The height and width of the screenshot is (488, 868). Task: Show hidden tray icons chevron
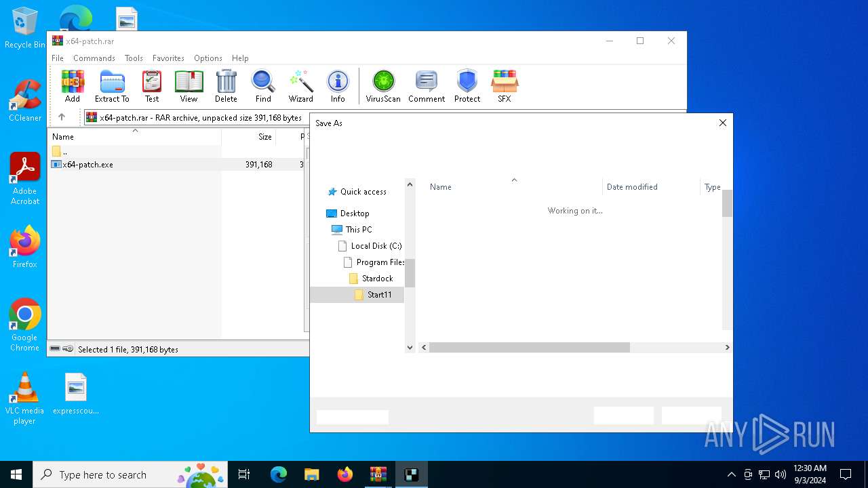731,474
